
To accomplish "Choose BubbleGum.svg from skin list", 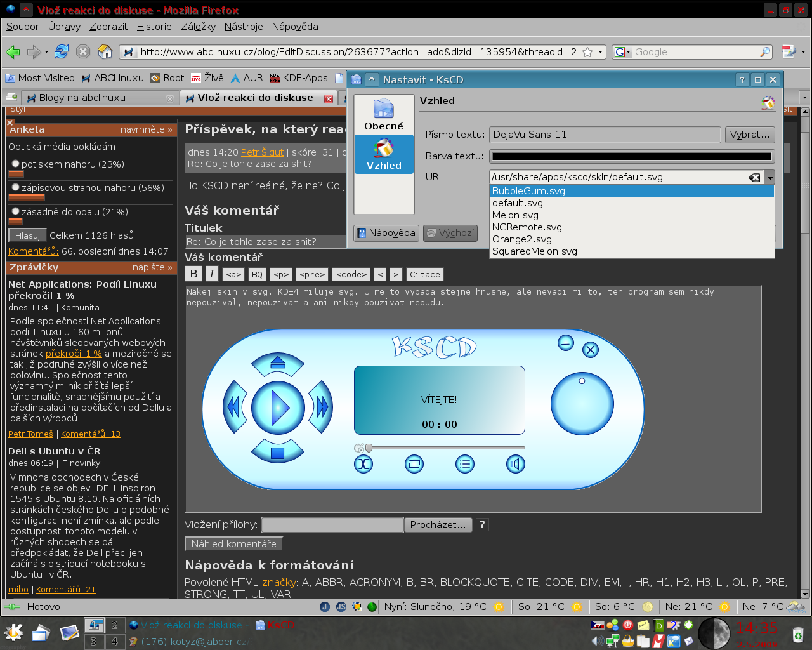I will pyautogui.click(x=632, y=191).
